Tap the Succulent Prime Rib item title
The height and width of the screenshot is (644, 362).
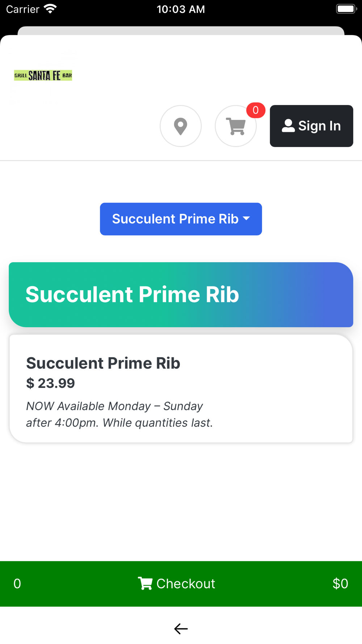pos(103,363)
